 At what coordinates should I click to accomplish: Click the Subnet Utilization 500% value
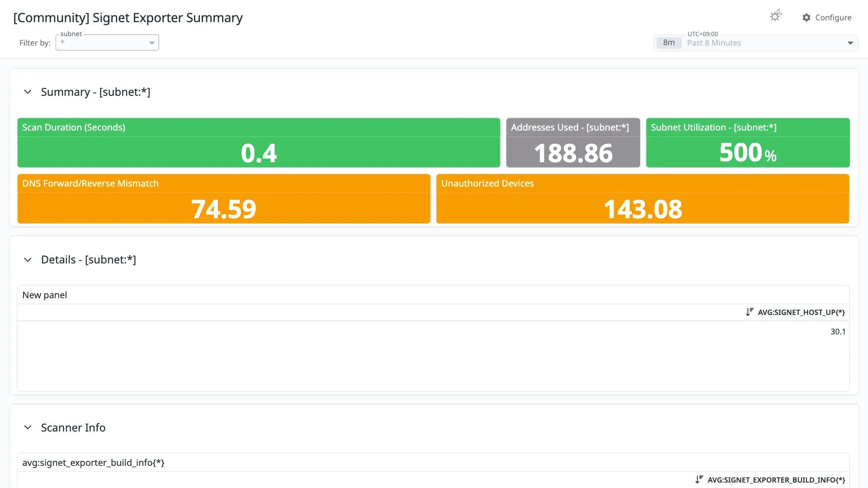[x=748, y=153]
